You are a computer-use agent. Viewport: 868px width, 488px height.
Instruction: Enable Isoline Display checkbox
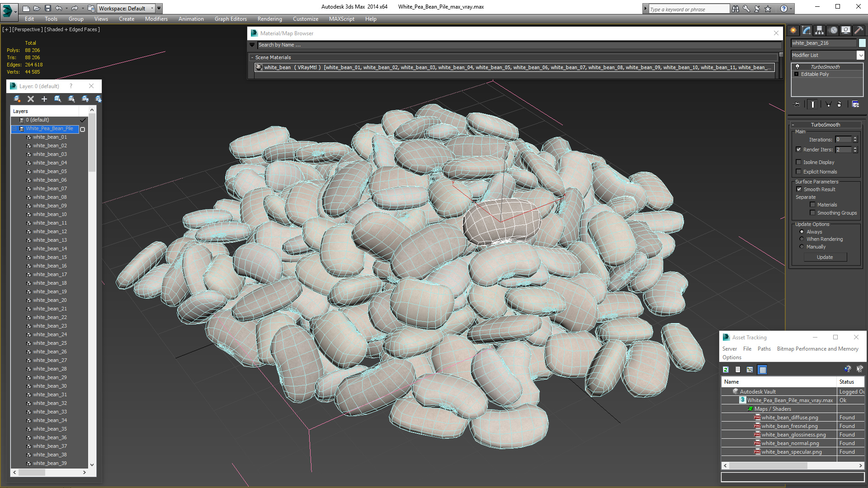798,162
